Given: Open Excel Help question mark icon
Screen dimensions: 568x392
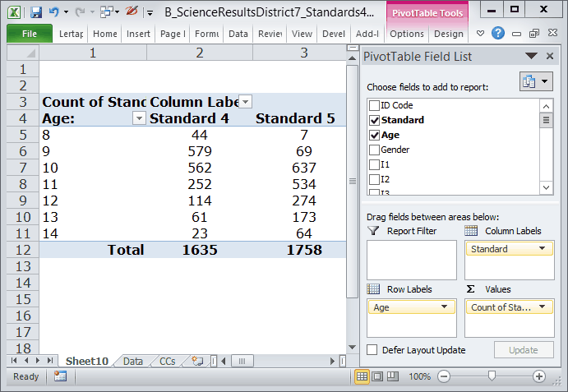Looking at the screenshot, I should pyautogui.click(x=498, y=34).
